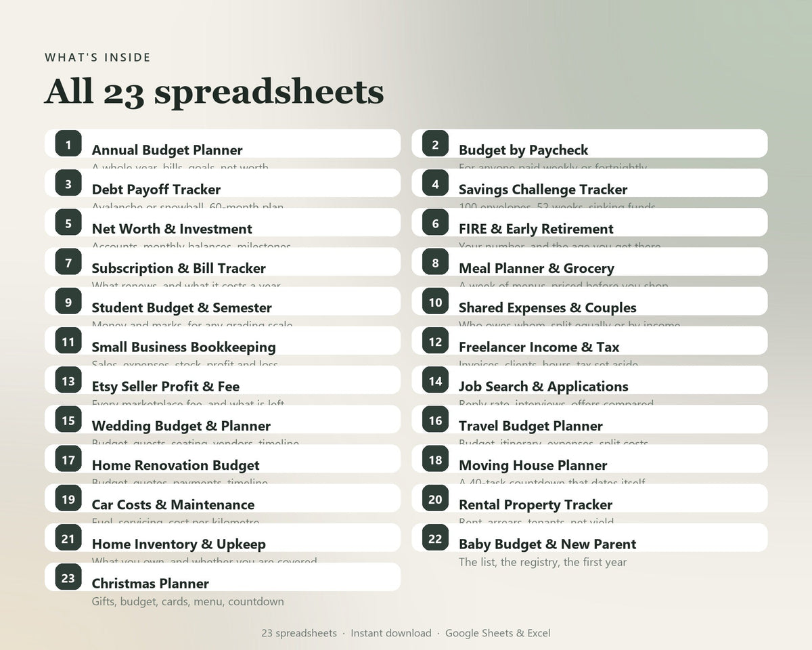Click number badge 11 beside Small Business Bookkeeping

tap(68, 341)
